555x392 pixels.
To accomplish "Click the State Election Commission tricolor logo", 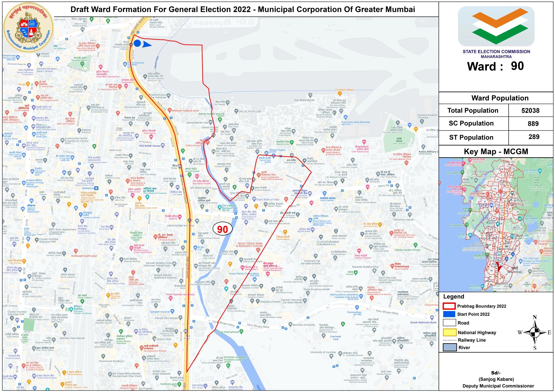I will (x=496, y=26).
